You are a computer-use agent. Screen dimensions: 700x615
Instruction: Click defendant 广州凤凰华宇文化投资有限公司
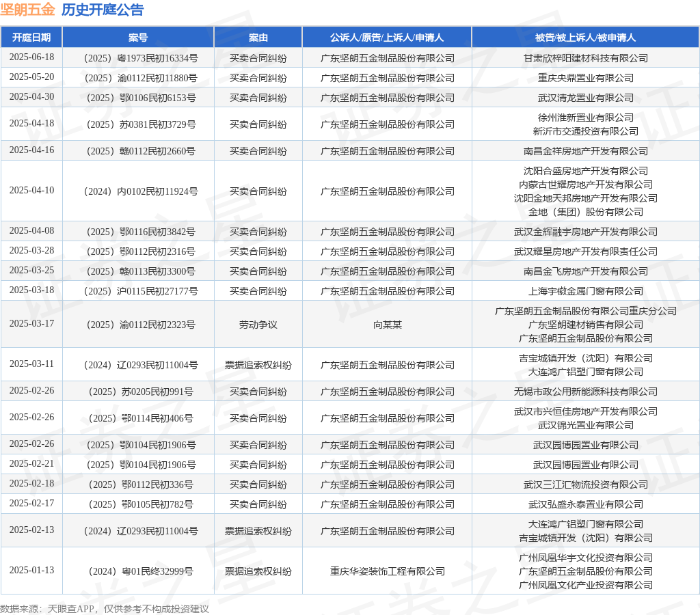586,558
